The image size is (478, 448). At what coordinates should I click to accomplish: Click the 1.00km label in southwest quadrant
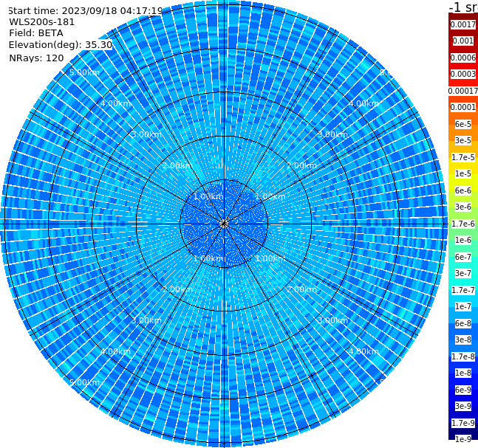pos(209,258)
